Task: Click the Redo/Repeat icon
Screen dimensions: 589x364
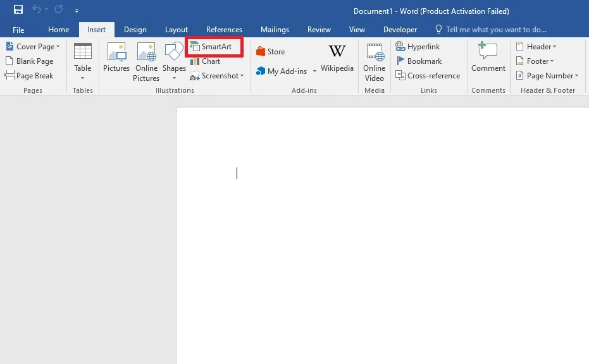Action: [x=59, y=9]
